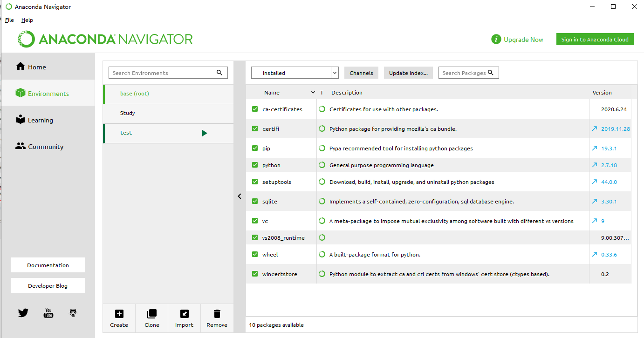The width and height of the screenshot is (644, 338).
Task: Click the Remove environment trash icon
Action: click(217, 314)
